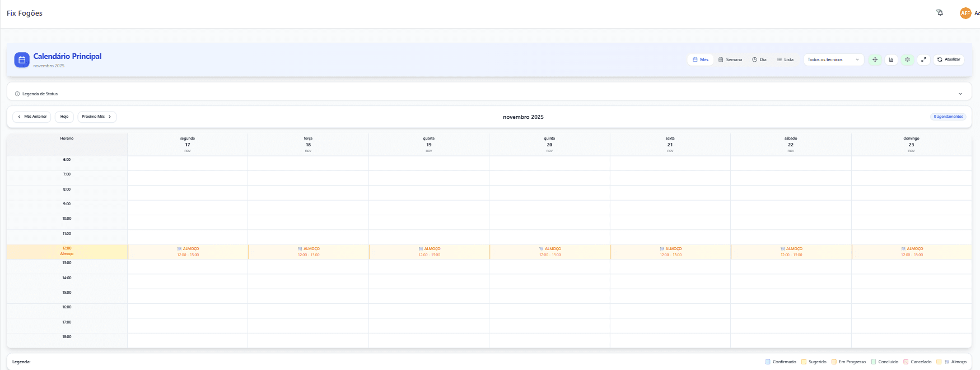Go to Mês Anterior
The height and width of the screenshot is (370, 980).
pos(32,117)
